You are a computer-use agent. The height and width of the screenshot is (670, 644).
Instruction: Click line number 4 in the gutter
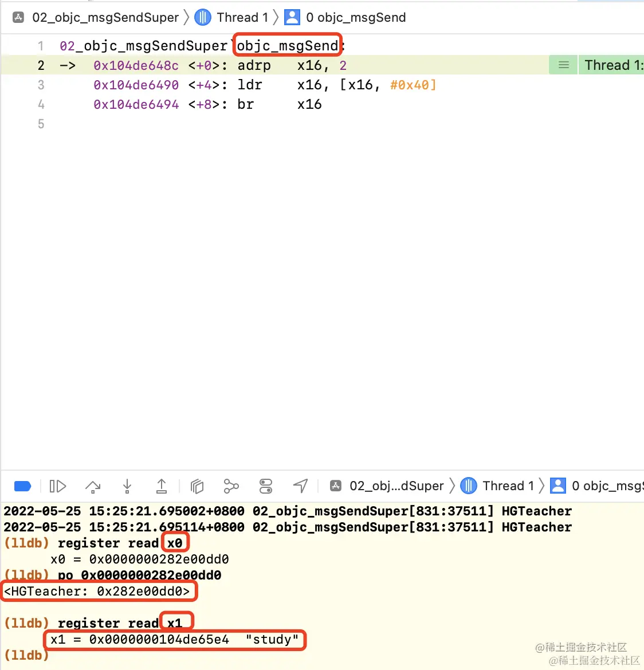click(41, 105)
